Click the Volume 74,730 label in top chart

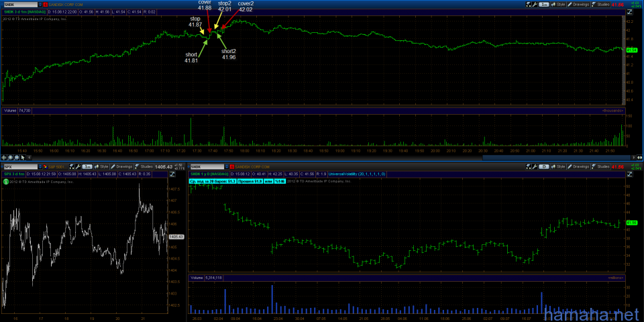point(17,111)
